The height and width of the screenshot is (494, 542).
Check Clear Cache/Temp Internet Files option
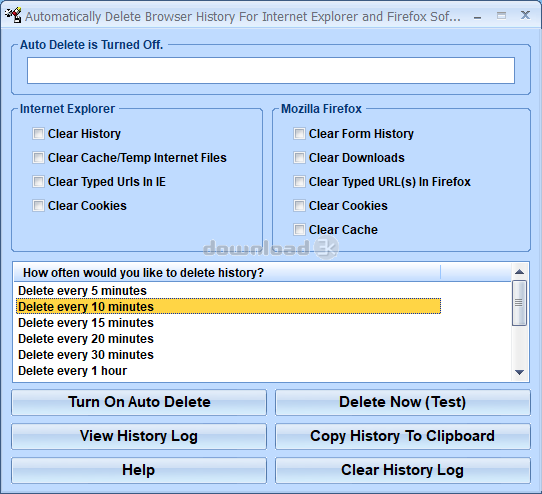(x=38, y=158)
